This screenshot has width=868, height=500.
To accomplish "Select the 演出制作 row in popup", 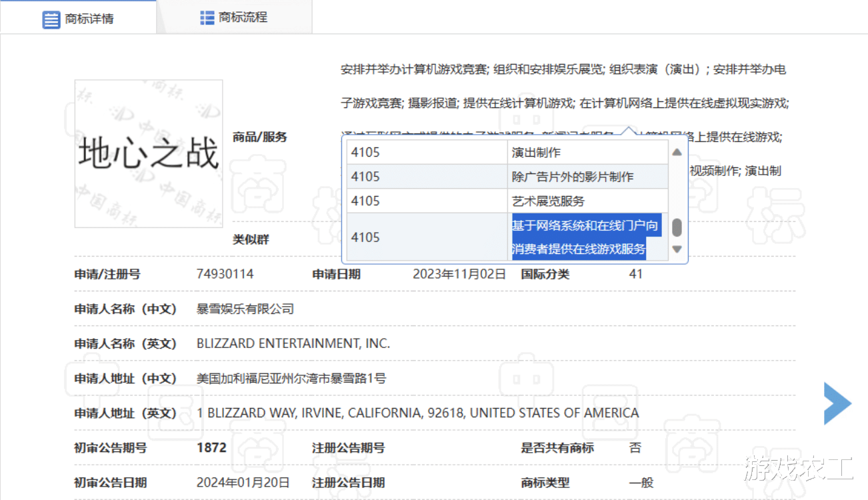I will coord(507,152).
